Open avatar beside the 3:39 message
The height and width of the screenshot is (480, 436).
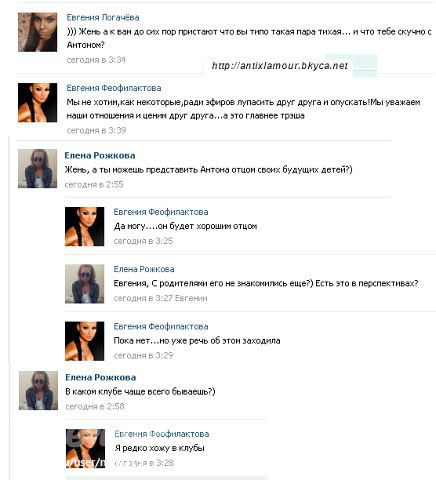tap(37, 103)
